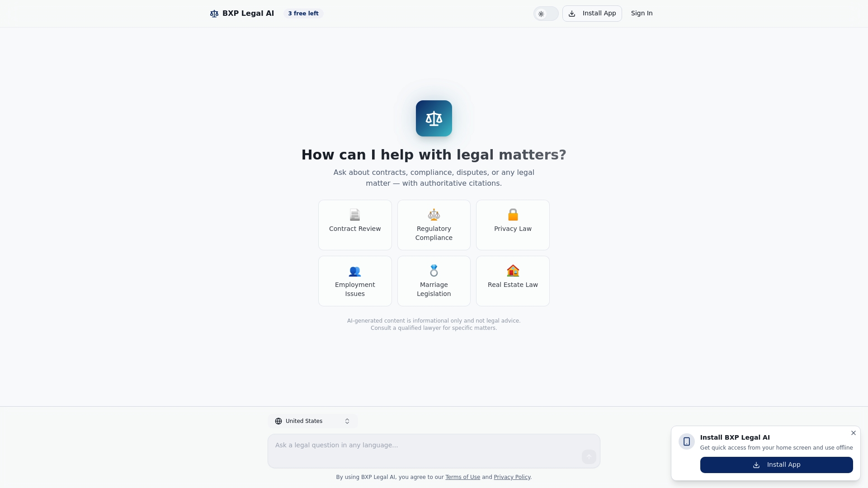Open the Marriage Legislation ring card

pyautogui.click(x=434, y=281)
